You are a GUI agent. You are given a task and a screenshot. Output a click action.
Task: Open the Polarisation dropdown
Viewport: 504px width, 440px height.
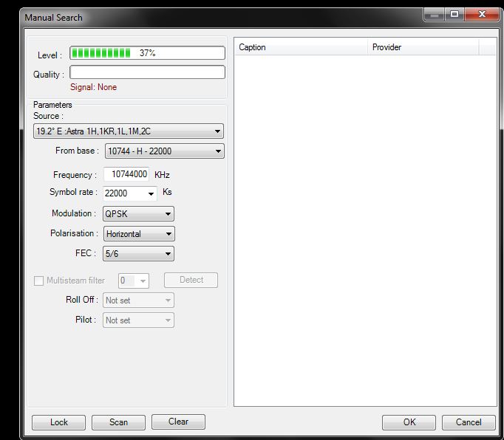click(x=139, y=234)
